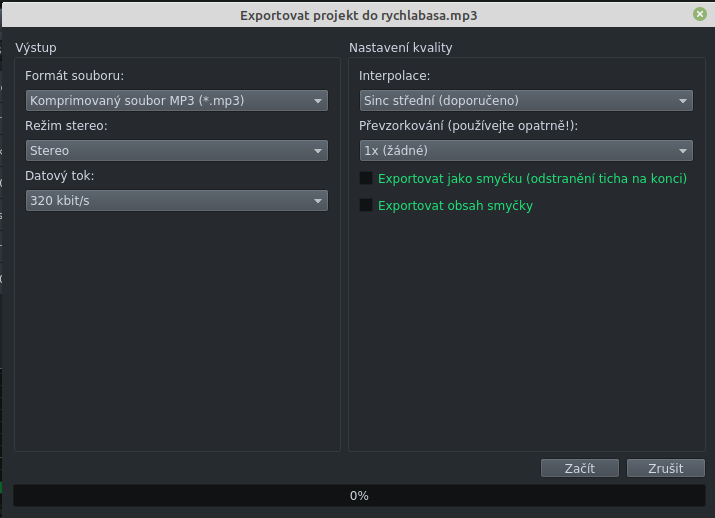Open the Formát souboru dropdown
715x518 pixels.
177,101
